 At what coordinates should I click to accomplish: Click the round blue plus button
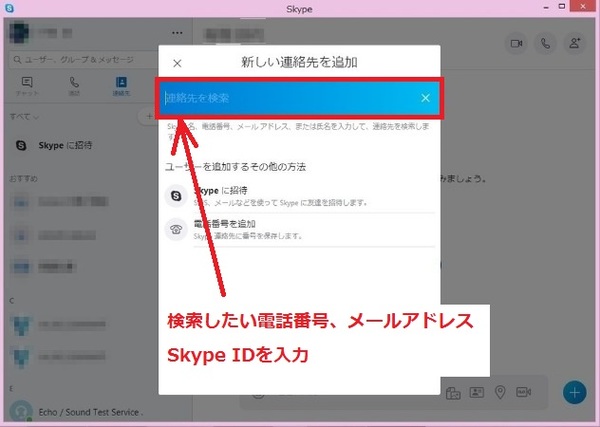tap(574, 393)
